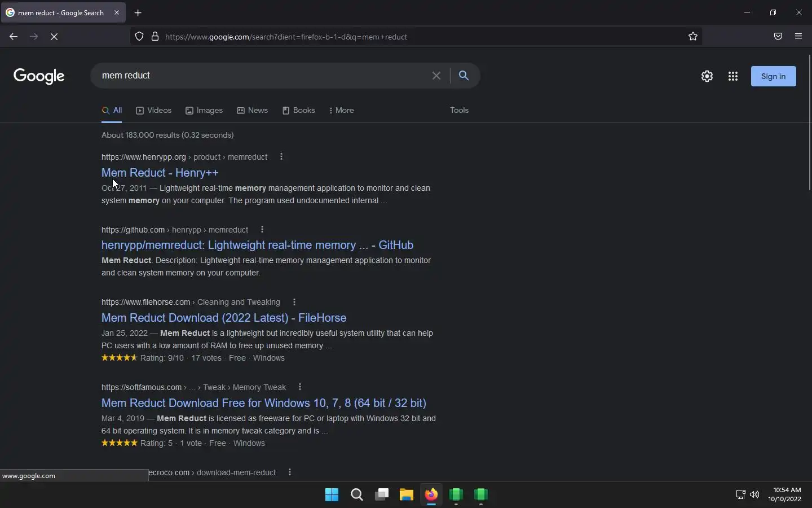Open the Firefox application menu

click(798, 37)
